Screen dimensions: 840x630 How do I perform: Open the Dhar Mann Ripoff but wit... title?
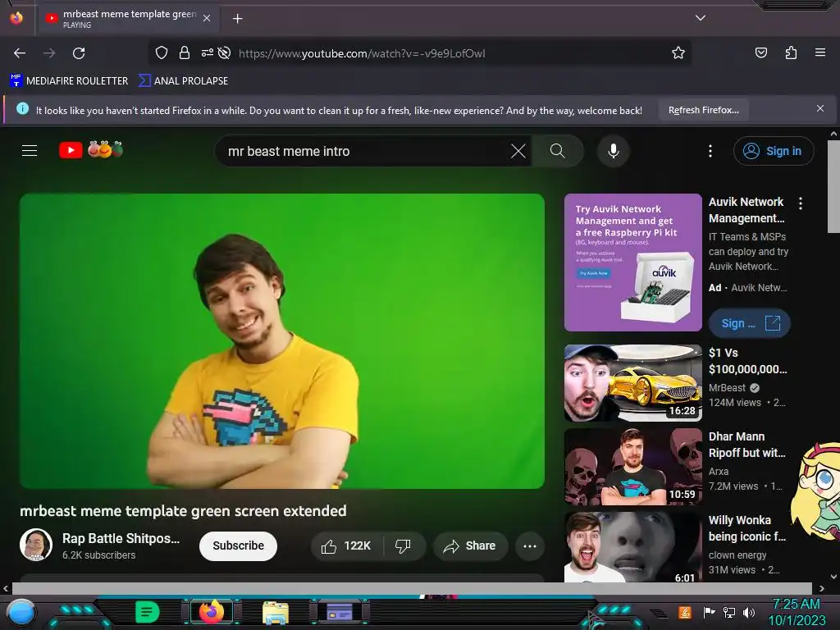tap(746, 445)
